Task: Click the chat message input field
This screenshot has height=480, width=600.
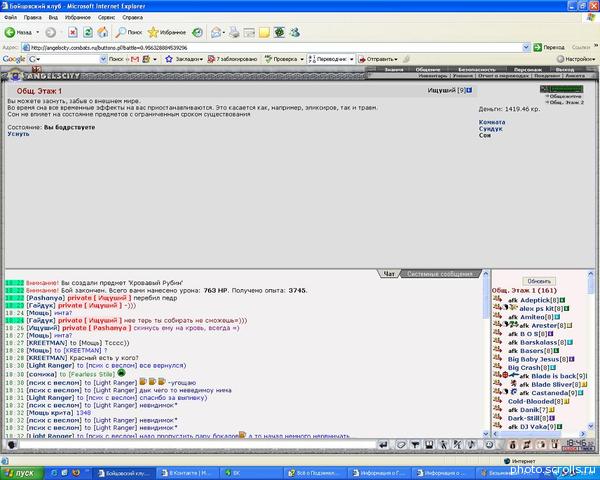Action: click(x=197, y=445)
